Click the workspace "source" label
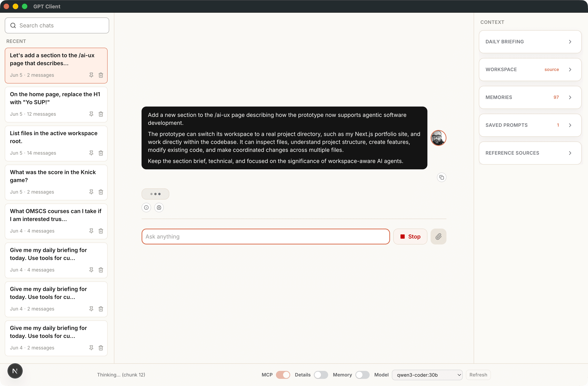The image size is (588, 386). click(x=551, y=70)
